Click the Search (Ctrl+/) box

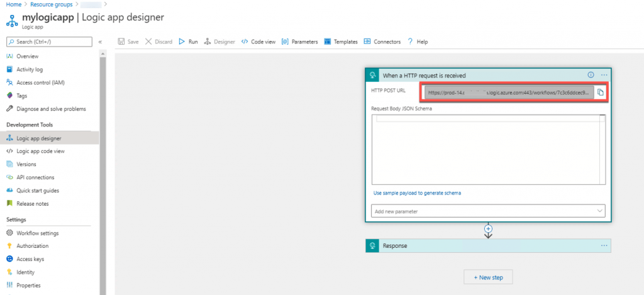(49, 42)
